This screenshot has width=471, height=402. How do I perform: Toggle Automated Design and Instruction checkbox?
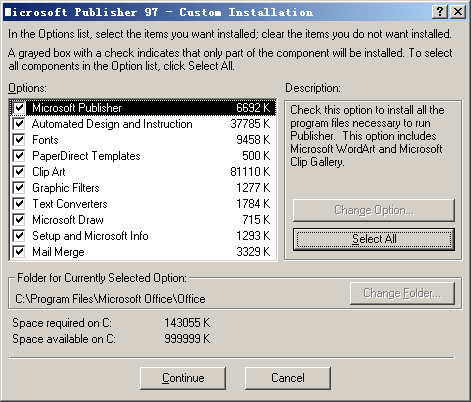19,124
